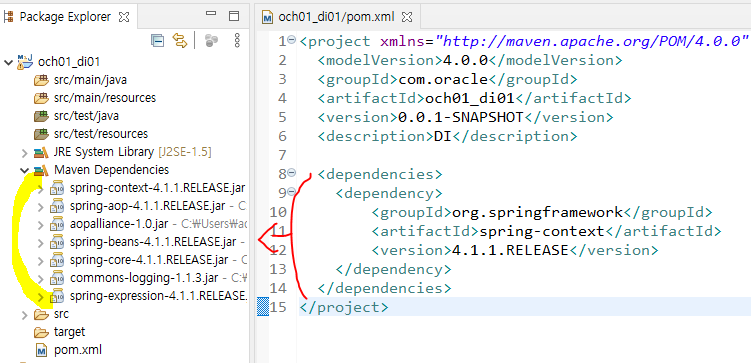Screen dimensions: 751x363
Task: Select pom.xml file in Package Explorer
Action: point(69,350)
